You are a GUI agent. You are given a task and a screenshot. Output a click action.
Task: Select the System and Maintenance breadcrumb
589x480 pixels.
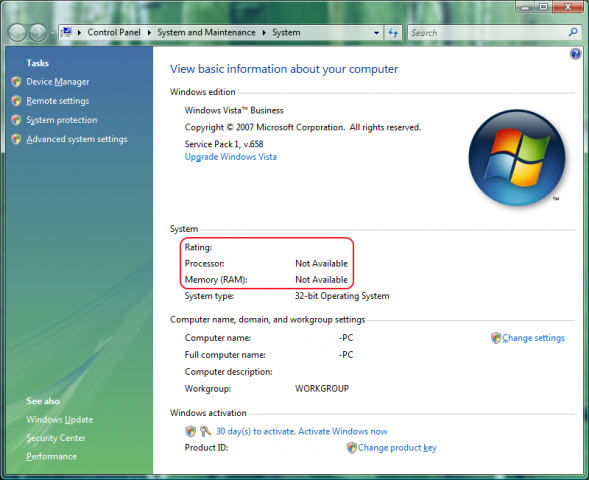click(x=206, y=33)
